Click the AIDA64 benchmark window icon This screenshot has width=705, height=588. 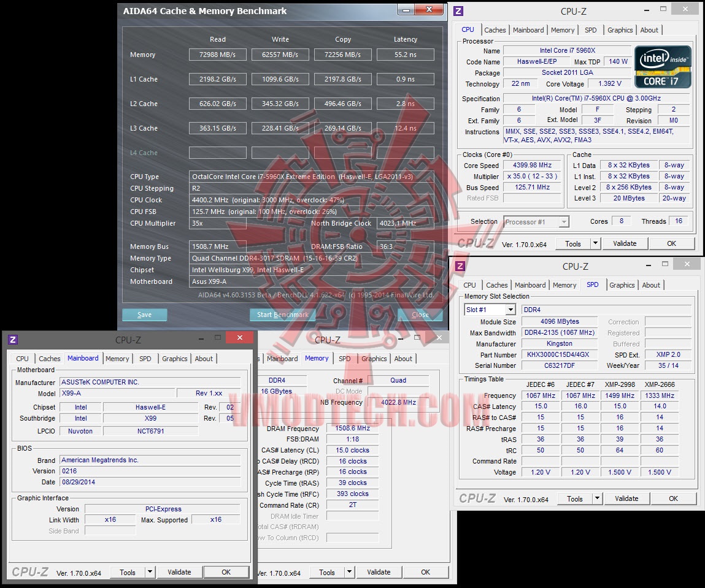click(122, 10)
